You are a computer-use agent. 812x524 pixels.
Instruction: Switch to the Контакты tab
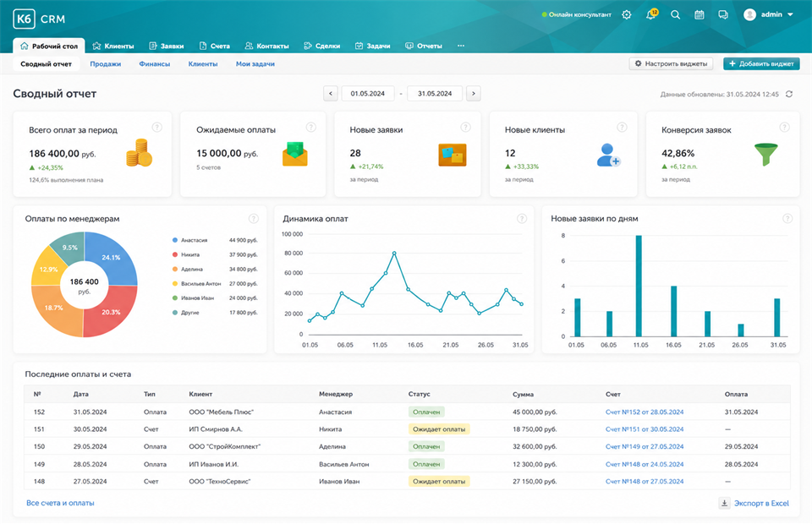click(x=266, y=46)
